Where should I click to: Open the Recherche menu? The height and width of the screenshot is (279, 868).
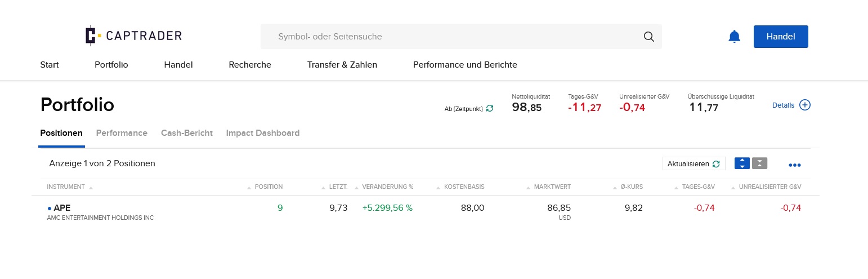pyautogui.click(x=250, y=65)
